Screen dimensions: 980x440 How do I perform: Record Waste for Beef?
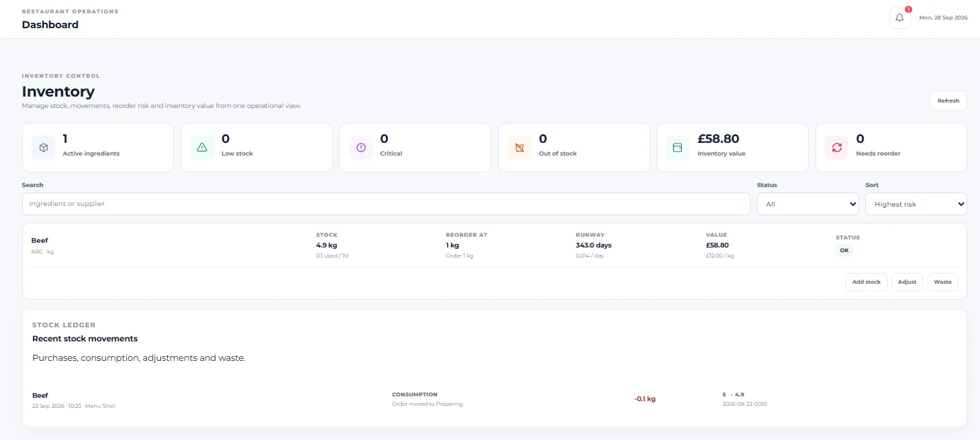[x=942, y=282]
